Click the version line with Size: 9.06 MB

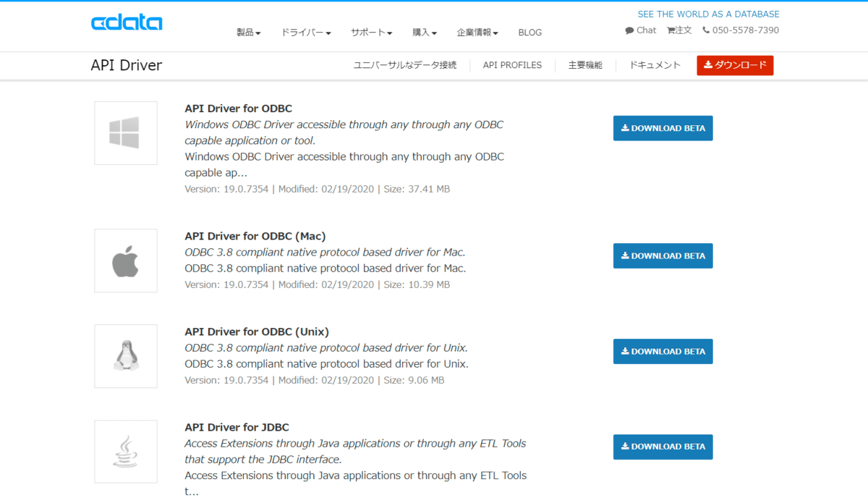pyautogui.click(x=315, y=380)
